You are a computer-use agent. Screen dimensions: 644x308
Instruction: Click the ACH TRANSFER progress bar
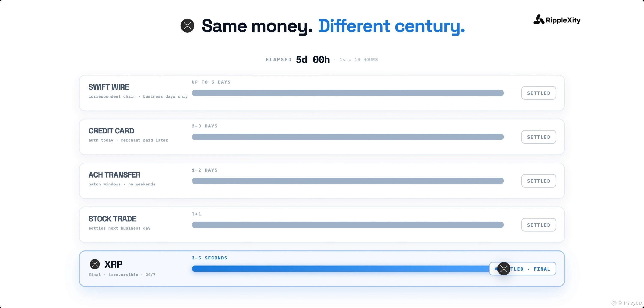pyautogui.click(x=348, y=181)
